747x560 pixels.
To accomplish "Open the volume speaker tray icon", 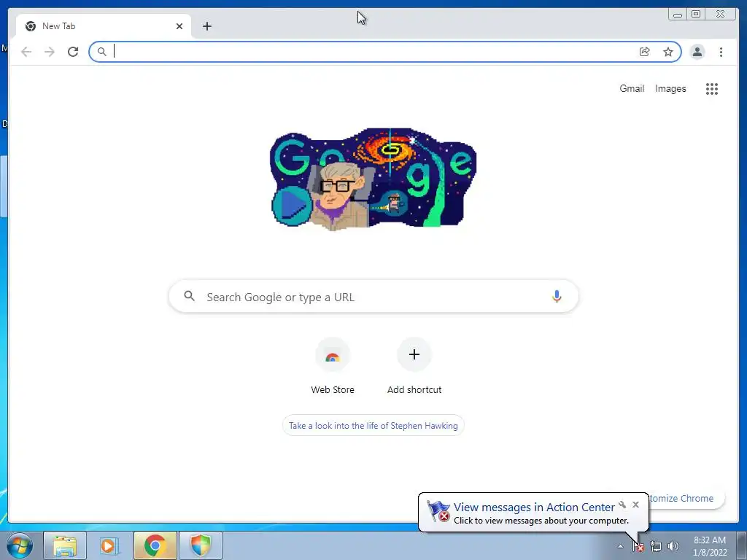I will click(x=673, y=547).
